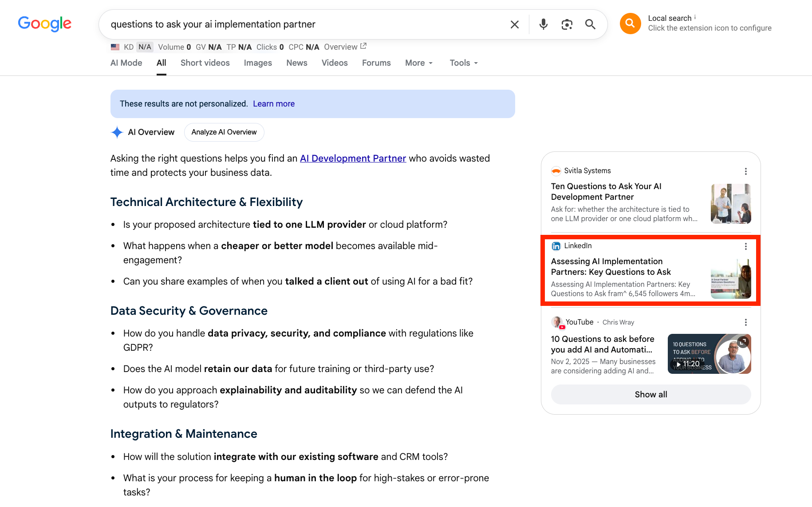Click Show all sources button
812x507 pixels.
[651, 395]
